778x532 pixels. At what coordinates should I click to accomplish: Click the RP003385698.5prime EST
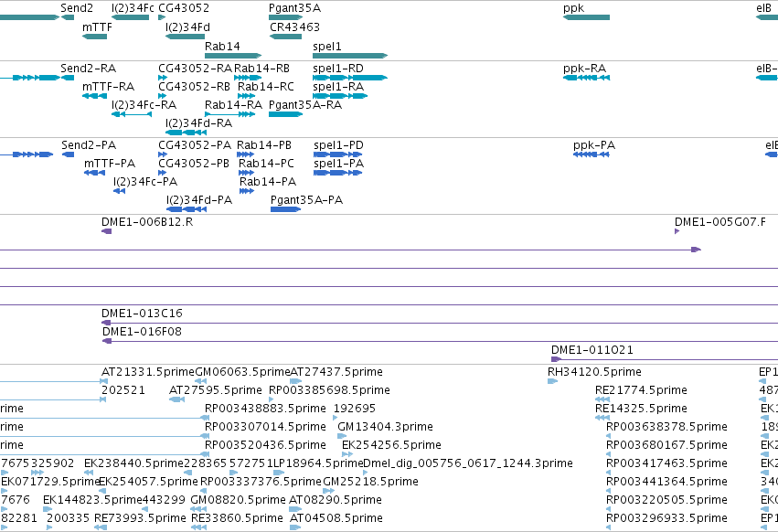pos(271,399)
